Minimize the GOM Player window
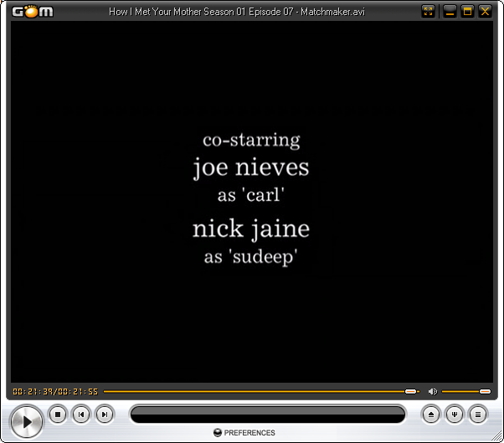 click(450, 12)
